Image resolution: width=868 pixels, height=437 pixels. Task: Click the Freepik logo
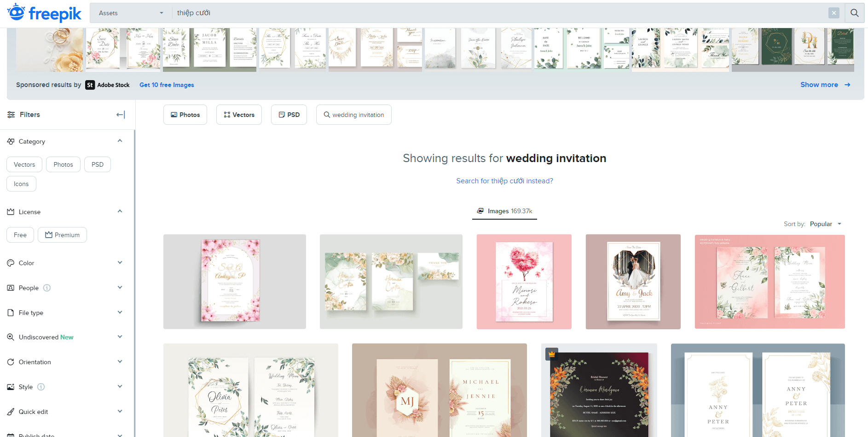click(44, 13)
